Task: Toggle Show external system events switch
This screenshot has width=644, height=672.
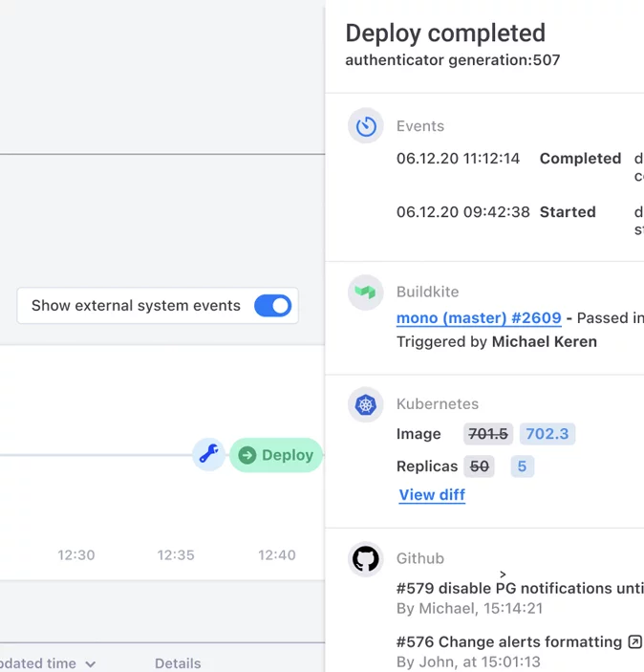Action: 272,306
